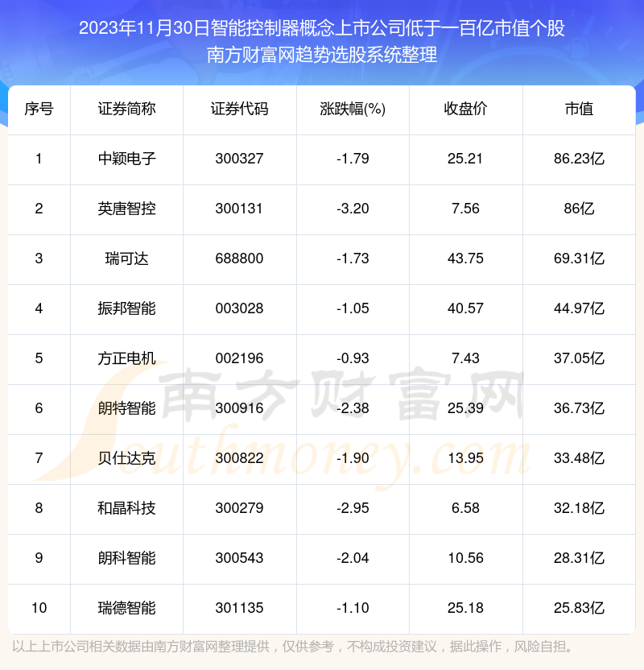Click market value 32.18亿
Screen dimensions: 644x670
click(x=579, y=509)
